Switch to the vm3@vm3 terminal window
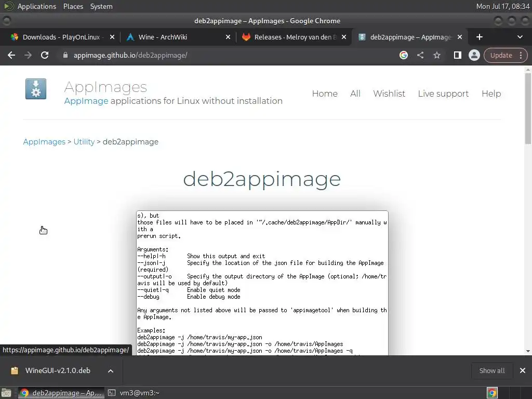Screen dimensions: 532x399 (x=134, y=393)
